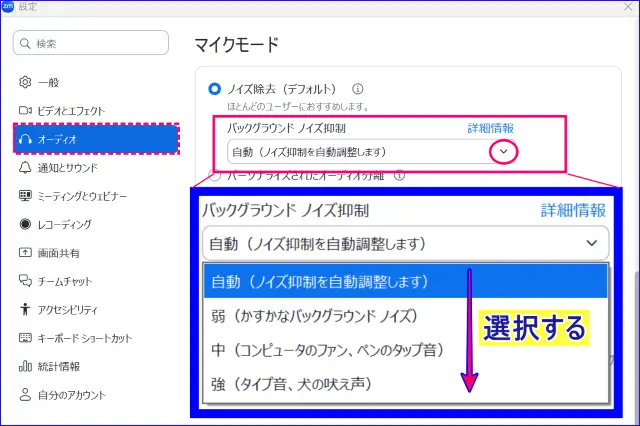Click the Screen Share (画面共有) icon
Viewport: 640px width, 426px height.
tap(25, 253)
